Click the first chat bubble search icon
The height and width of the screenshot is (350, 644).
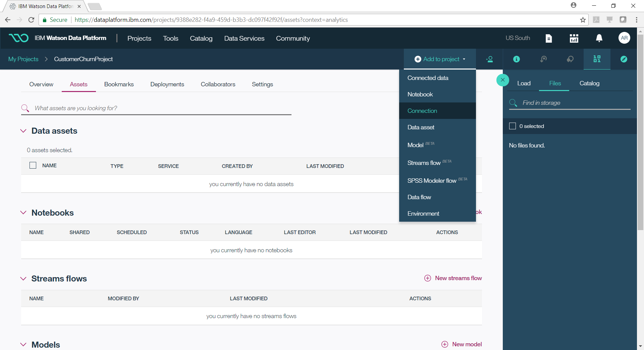coord(543,59)
